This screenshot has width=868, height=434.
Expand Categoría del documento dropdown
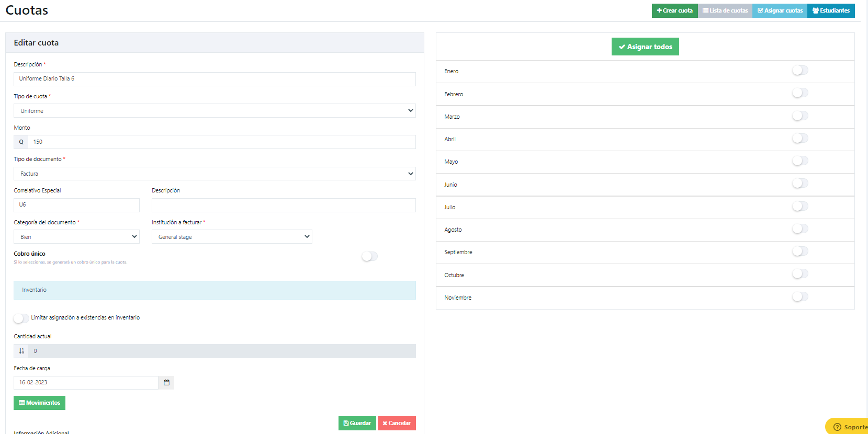76,237
